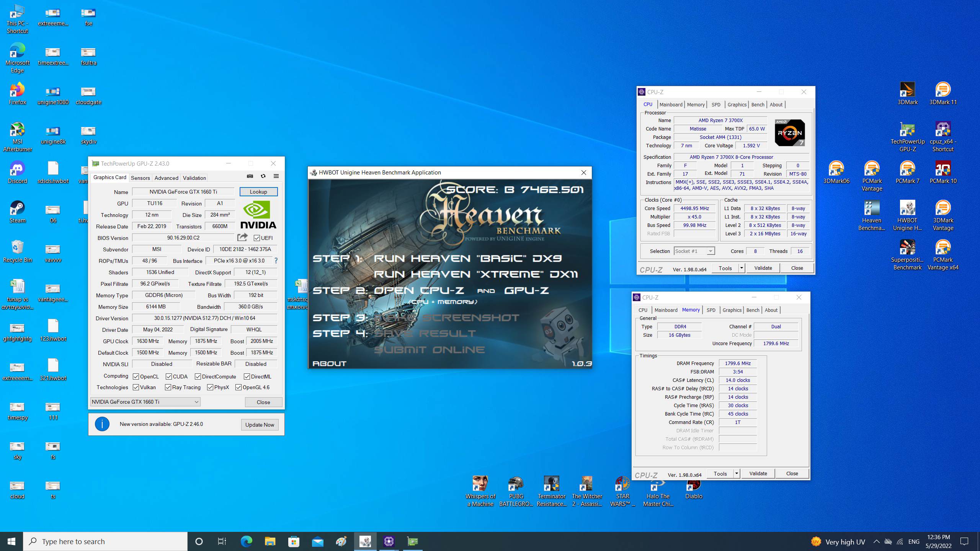980x551 pixels.
Task: Click SUBMIT ONLINE in HWBOT window
Action: (429, 350)
